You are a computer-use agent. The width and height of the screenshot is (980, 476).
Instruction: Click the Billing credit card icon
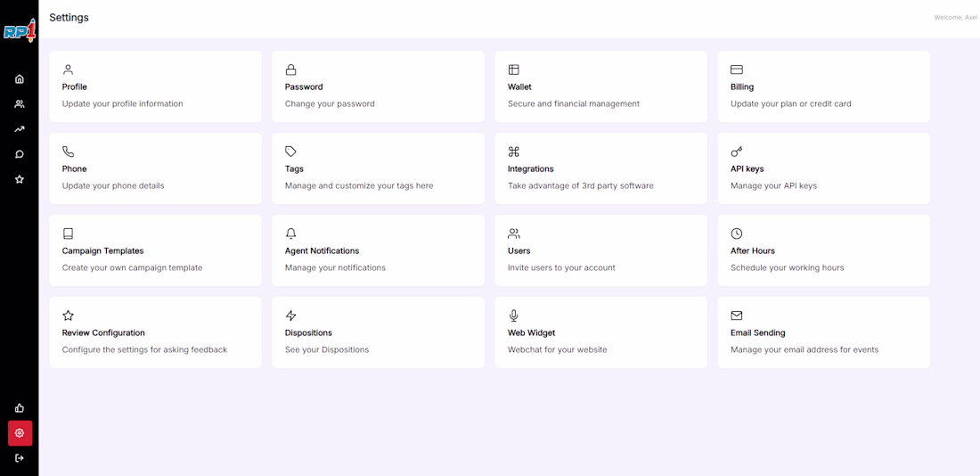[x=736, y=70]
